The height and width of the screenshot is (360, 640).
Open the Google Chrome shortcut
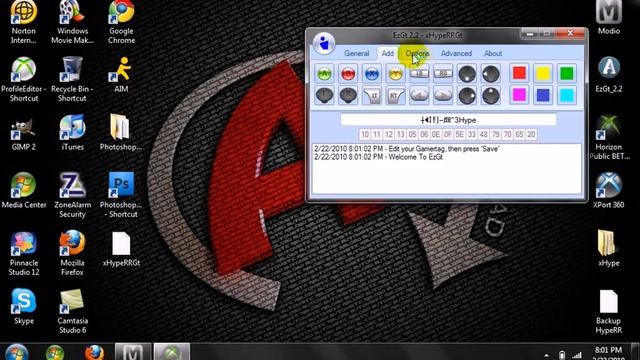(121, 22)
